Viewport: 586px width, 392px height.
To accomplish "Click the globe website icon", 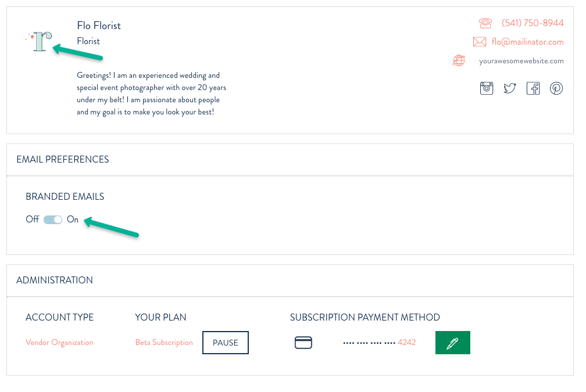I will tap(459, 60).
